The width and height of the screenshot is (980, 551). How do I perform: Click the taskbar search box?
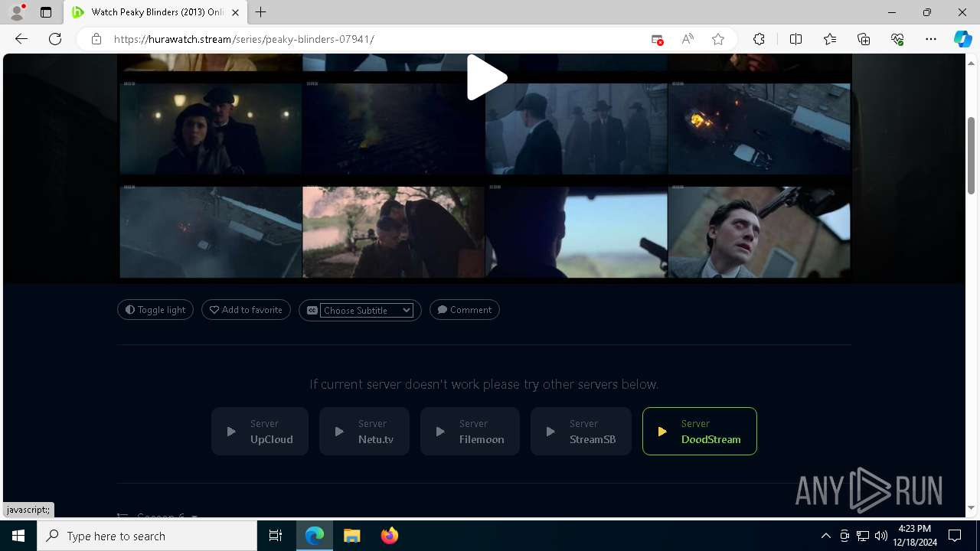[147, 536]
